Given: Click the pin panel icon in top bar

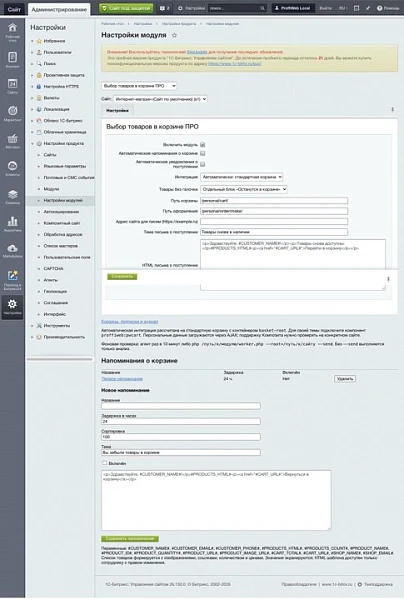Looking at the screenshot, I should pyautogui.click(x=368, y=8).
